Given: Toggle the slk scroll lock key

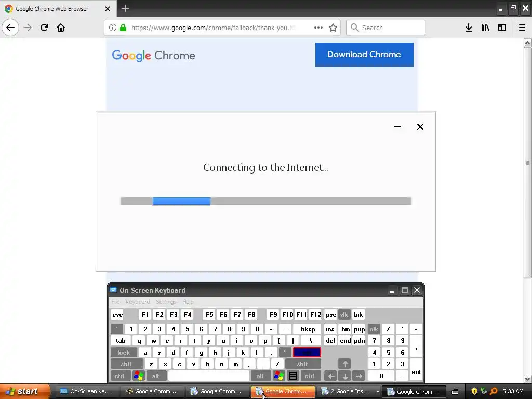Looking at the screenshot, I should pos(344,314).
